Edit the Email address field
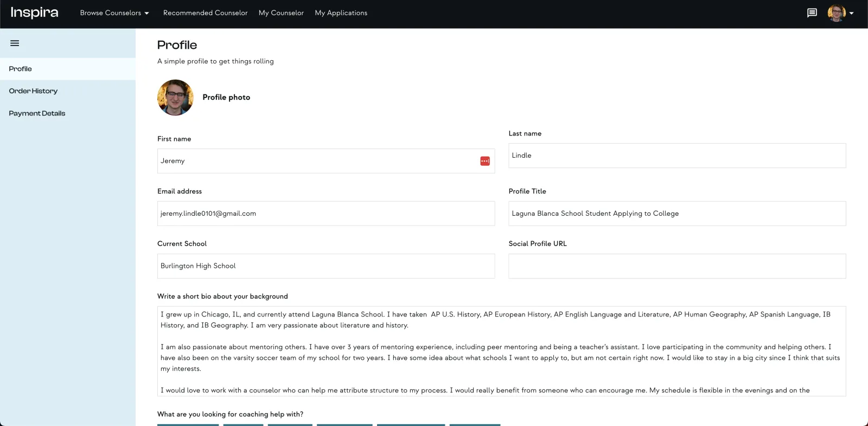Screen dimensions: 868x426 326,214
